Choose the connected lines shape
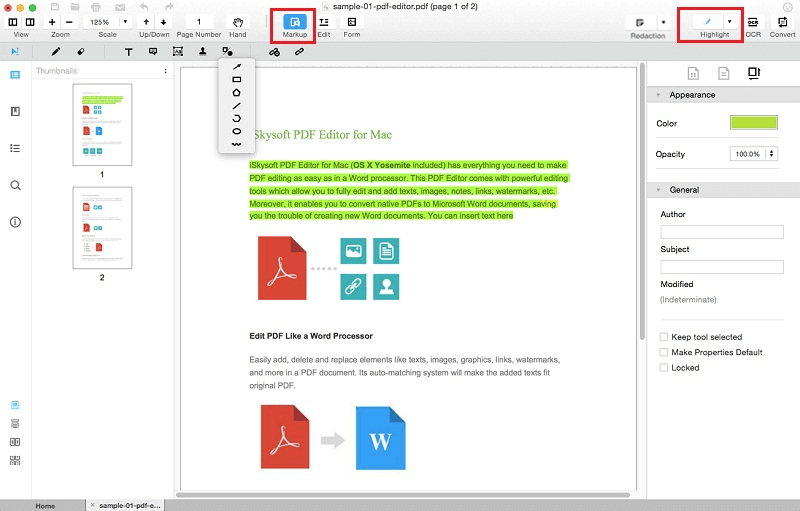 tap(237, 119)
